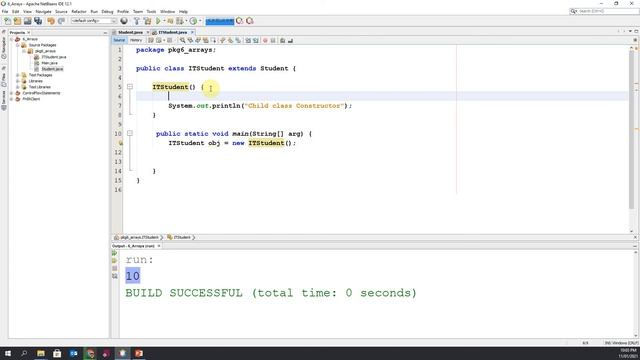This screenshot has width=640, height=360.
Task: Click the Output settings icon below Stop
Action: click(114, 276)
